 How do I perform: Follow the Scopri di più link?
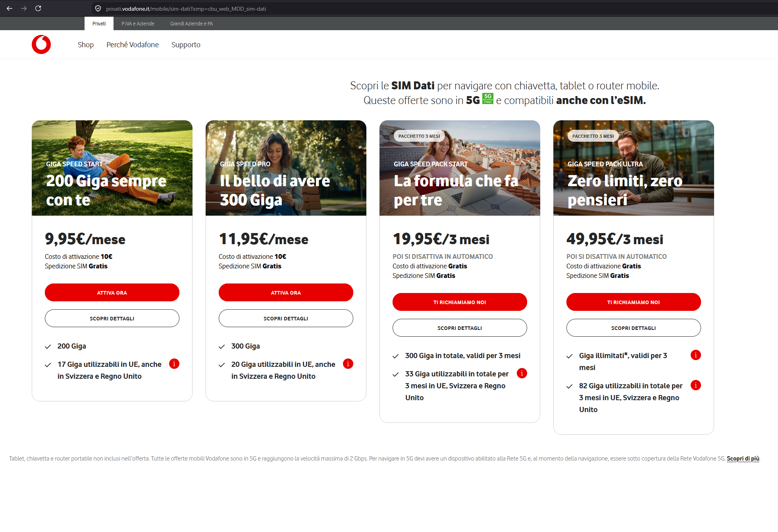click(x=743, y=459)
